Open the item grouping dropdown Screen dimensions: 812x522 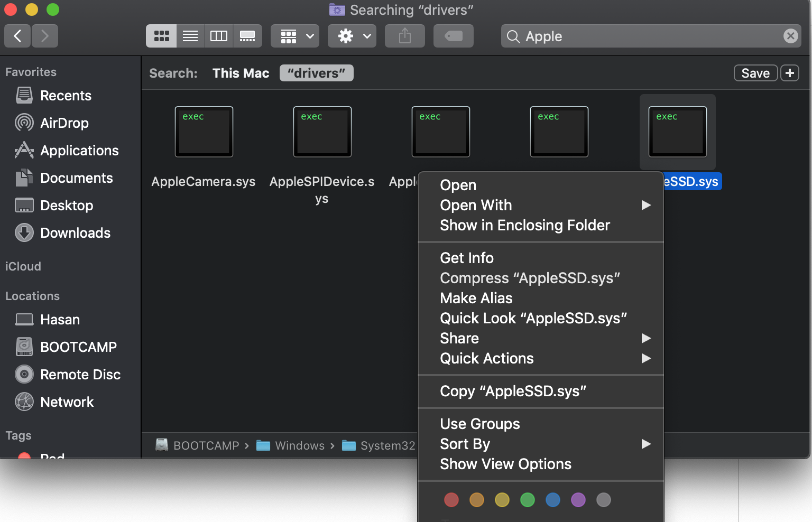click(x=295, y=36)
